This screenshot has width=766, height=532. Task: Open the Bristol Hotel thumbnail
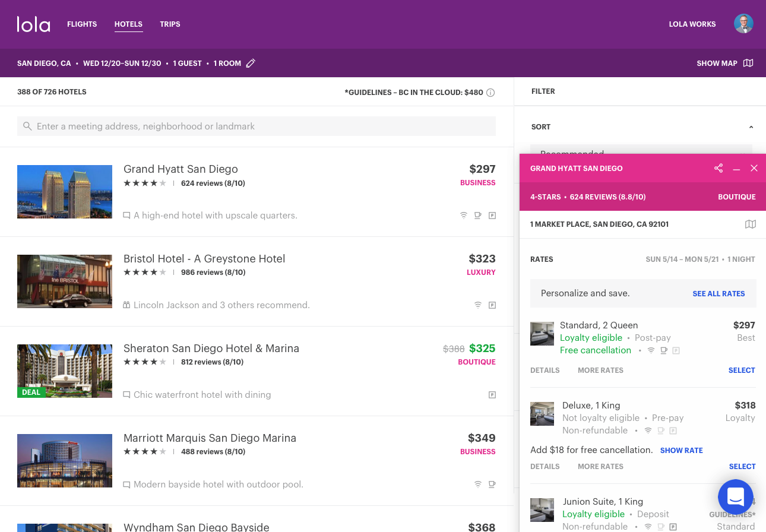pos(65,281)
